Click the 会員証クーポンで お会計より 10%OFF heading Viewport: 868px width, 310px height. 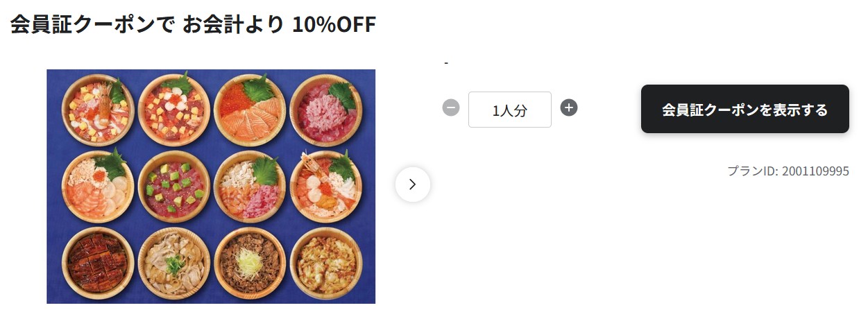(193, 25)
